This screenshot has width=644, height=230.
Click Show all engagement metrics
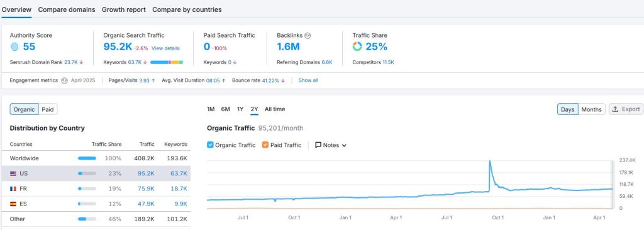pyautogui.click(x=308, y=80)
